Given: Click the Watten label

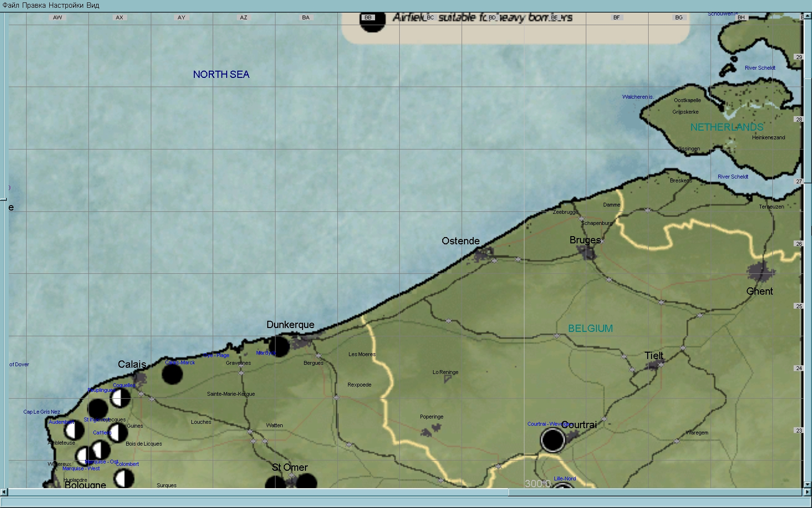Looking at the screenshot, I should click(275, 425).
